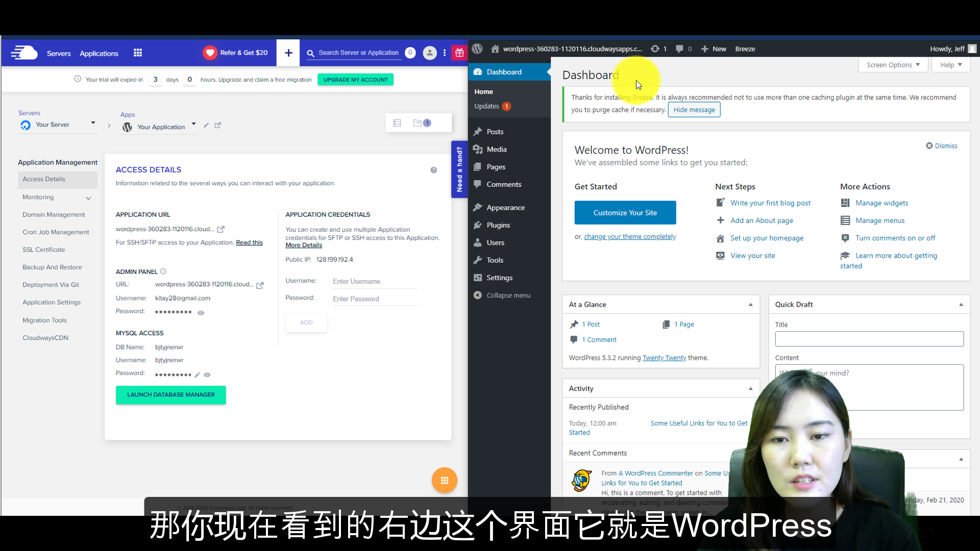Click the Quick Draft Title field
This screenshot has width=980, height=551.
(869, 339)
